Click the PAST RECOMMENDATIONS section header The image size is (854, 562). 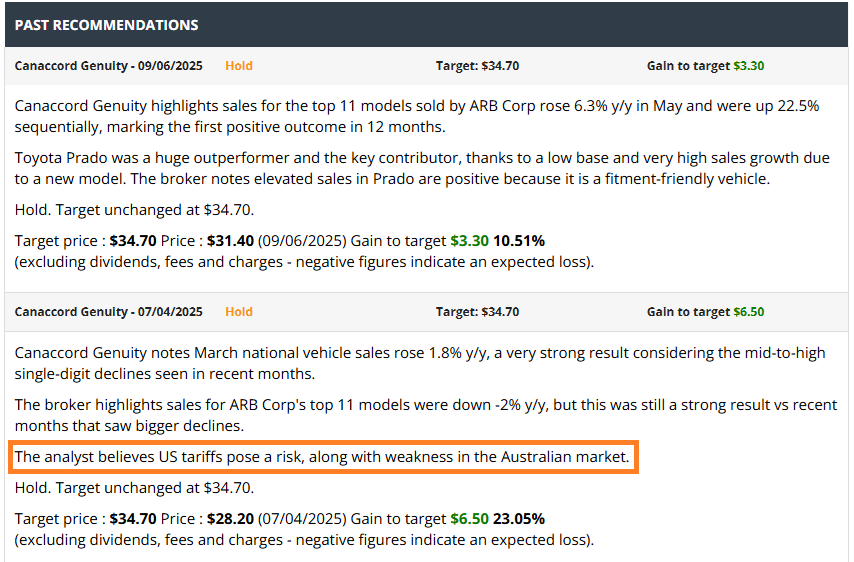pos(106,25)
